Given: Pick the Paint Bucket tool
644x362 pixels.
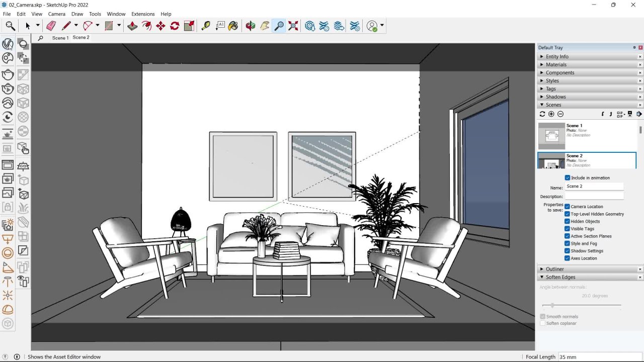Looking at the screenshot, I should coord(233,26).
